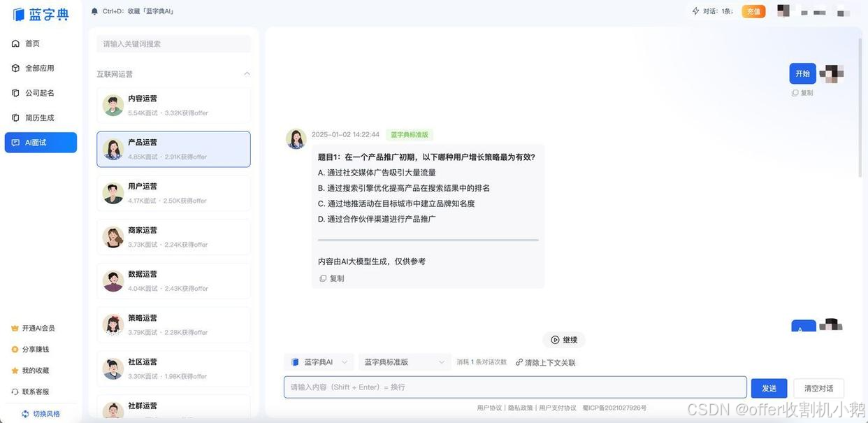Open 全部应用 in the sidebar
This screenshot has width=868, height=423.
point(41,69)
